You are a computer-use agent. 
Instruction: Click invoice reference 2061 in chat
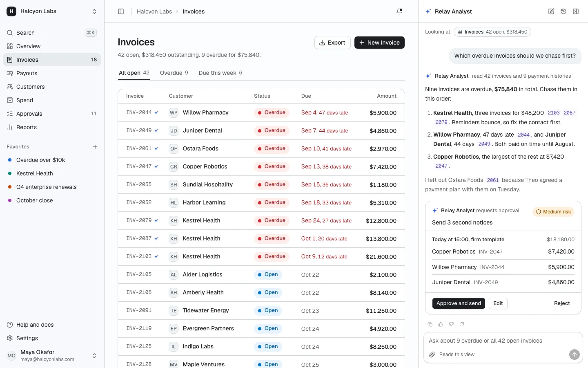(492, 180)
